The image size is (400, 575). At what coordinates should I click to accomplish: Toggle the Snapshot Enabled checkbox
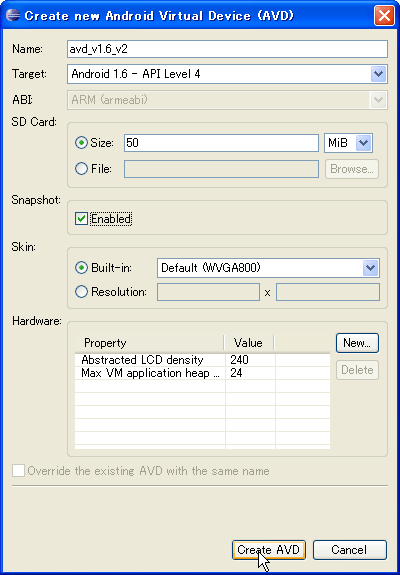[81, 219]
